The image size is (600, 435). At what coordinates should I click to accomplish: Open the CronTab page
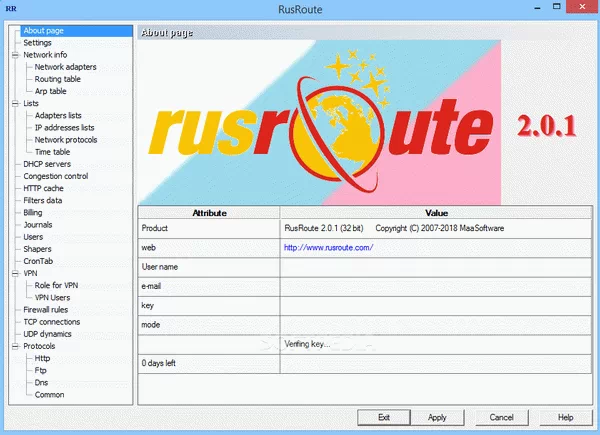tap(38, 262)
